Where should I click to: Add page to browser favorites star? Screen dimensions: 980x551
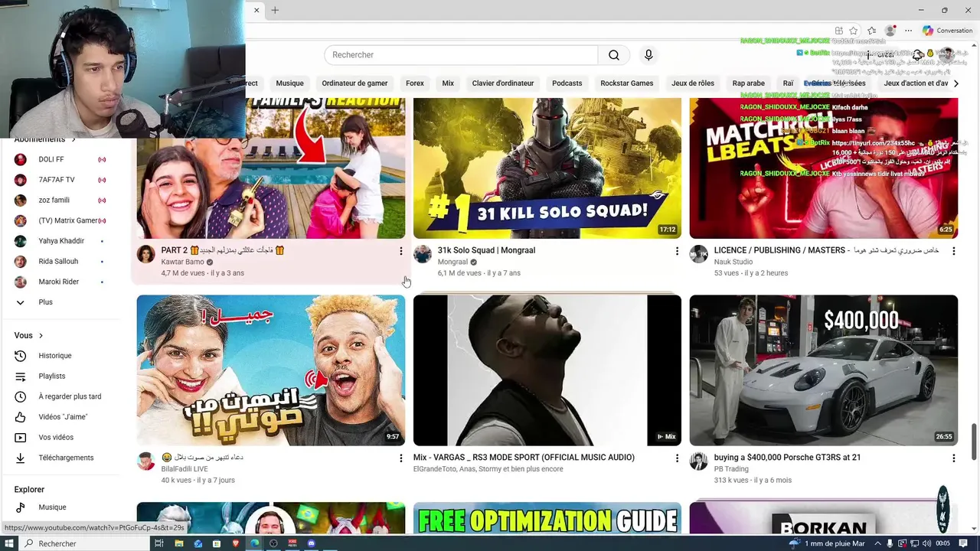pyautogui.click(x=854, y=31)
